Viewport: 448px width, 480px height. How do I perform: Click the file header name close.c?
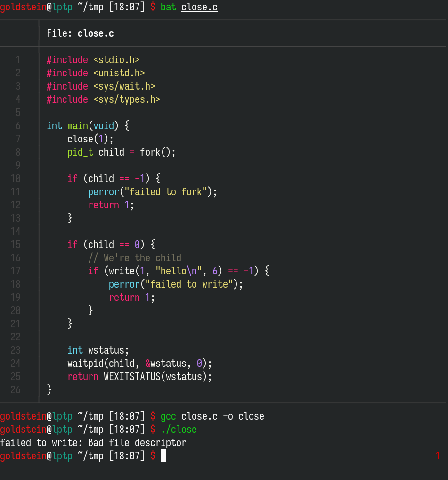(96, 33)
